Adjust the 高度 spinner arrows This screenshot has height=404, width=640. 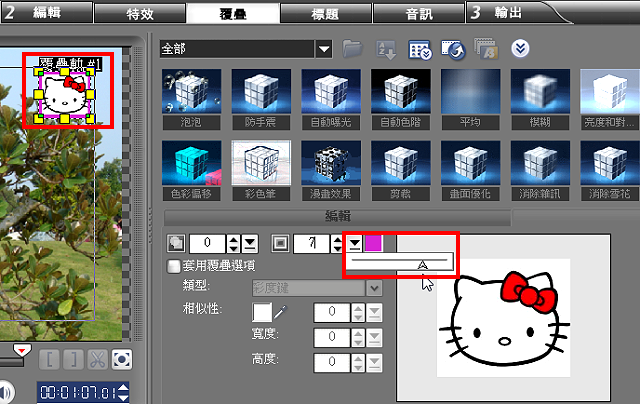358,363
